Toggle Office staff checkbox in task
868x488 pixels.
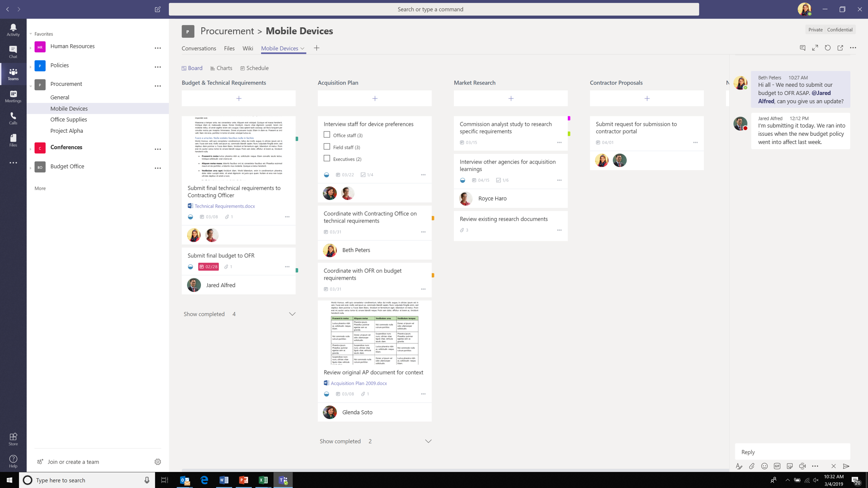coord(326,134)
